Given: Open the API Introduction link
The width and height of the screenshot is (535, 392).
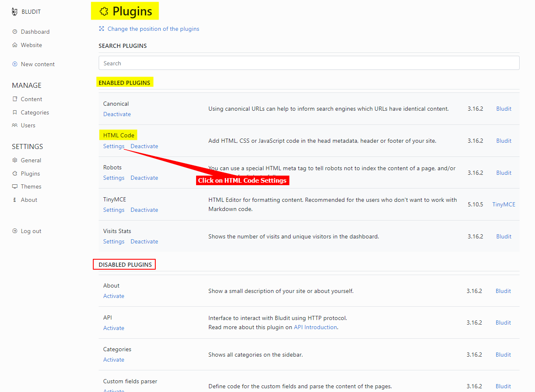Looking at the screenshot, I should (x=315, y=327).
